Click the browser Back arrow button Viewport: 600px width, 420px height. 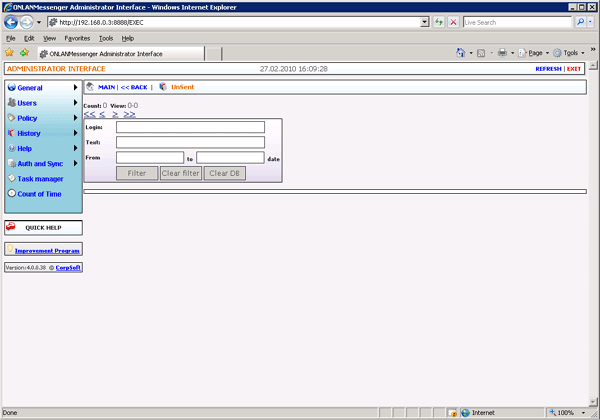click(x=12, y=21)
